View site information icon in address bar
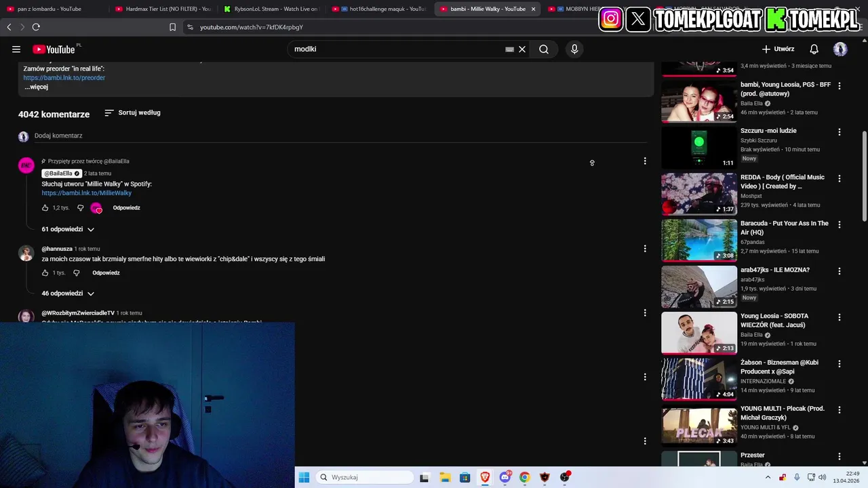 coord(190,27)
